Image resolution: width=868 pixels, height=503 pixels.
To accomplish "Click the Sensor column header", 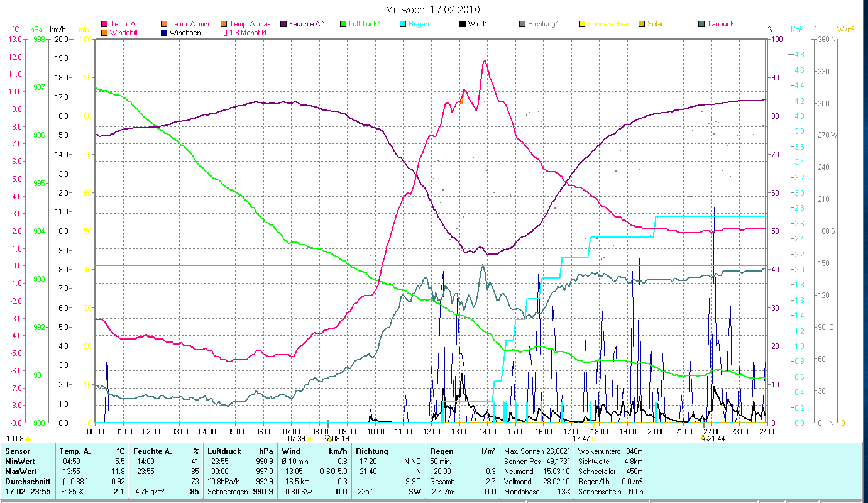I will click(16, 451).
